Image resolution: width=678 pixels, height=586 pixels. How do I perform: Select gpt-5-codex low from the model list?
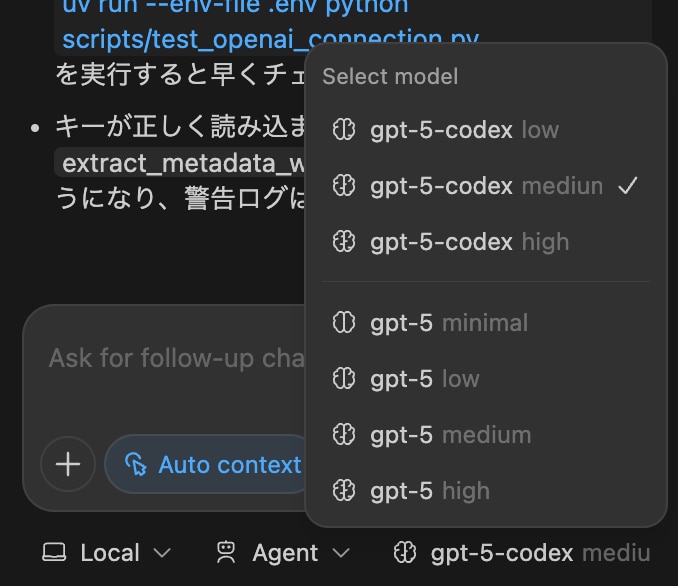point(464,130)
